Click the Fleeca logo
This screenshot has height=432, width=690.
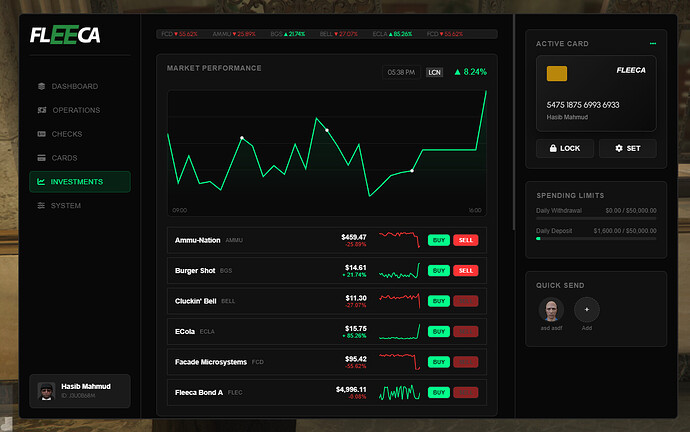(65, 36)
